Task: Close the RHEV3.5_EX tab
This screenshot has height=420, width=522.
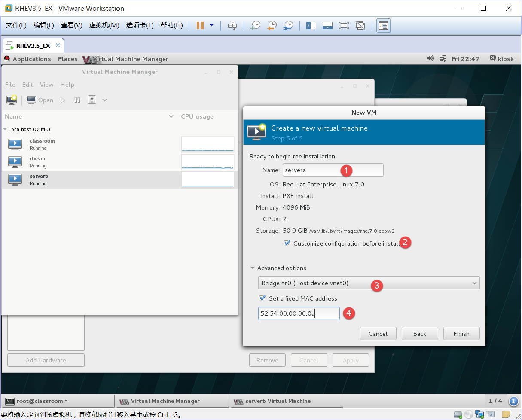Action: (x=58, y=46)
